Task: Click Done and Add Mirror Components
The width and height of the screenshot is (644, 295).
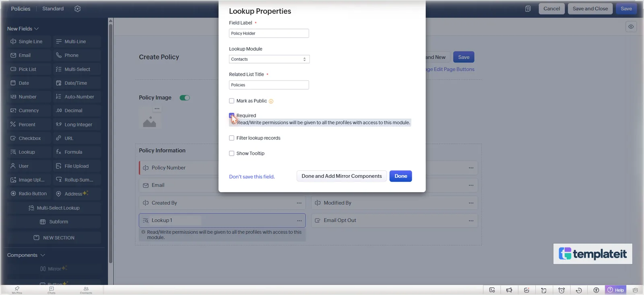Action: tap(342, 176)
